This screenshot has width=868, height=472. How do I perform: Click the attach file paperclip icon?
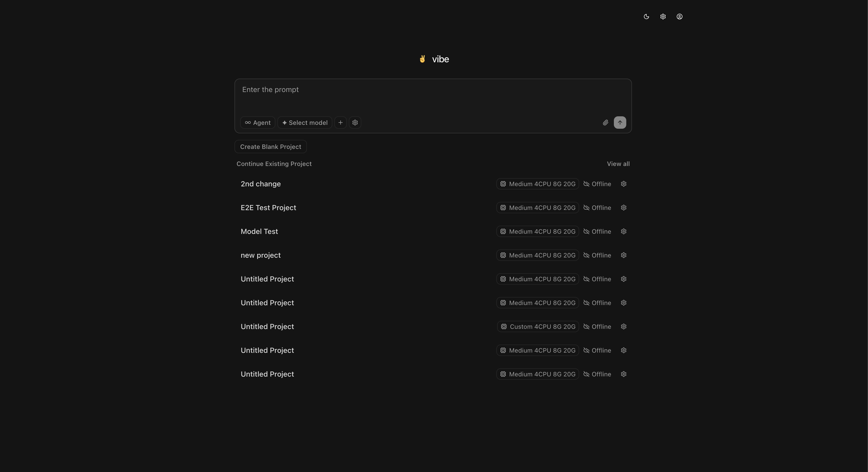tap(606, 123)
